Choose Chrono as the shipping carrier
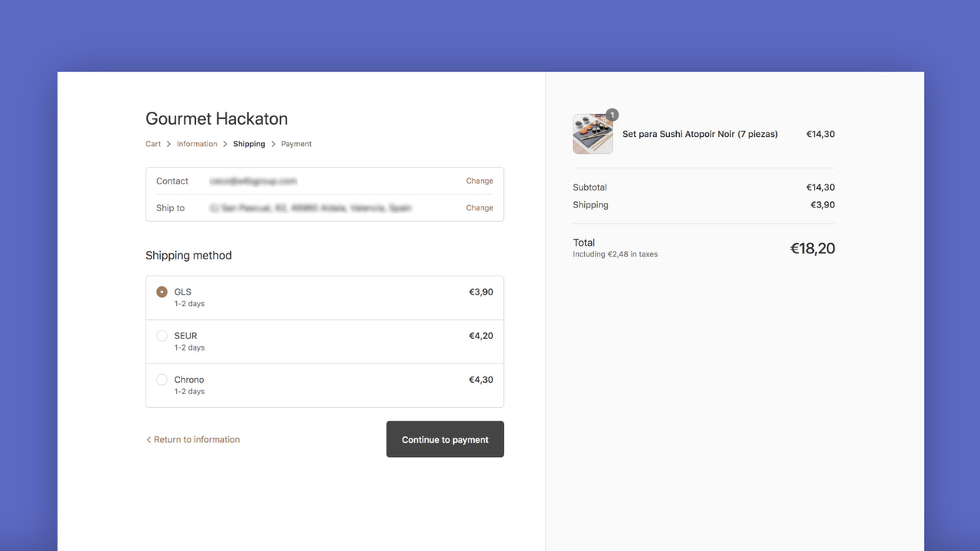 (x=162, y=379)
